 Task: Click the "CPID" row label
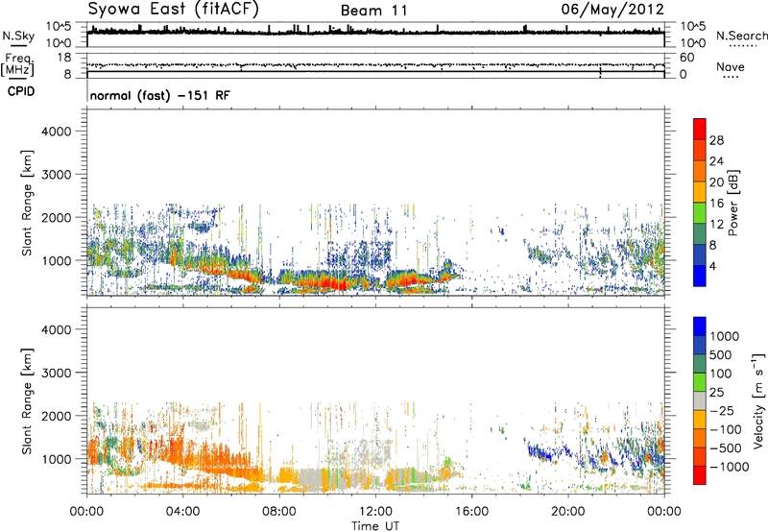[21, 91]
